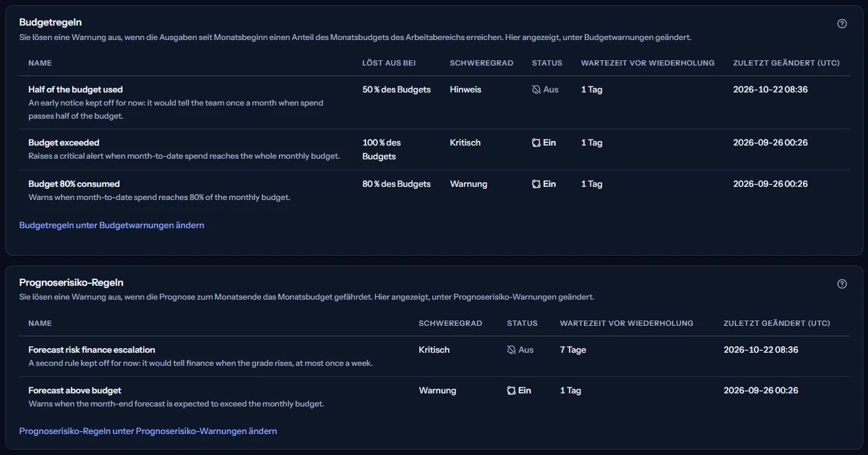This screenshot has height=455, width=868.
Task: Open link Prognoserisiko-Regeln unter Prognoserisiko-Warnungen ändern
Action: pyautogui.click(x=148, y=431)
